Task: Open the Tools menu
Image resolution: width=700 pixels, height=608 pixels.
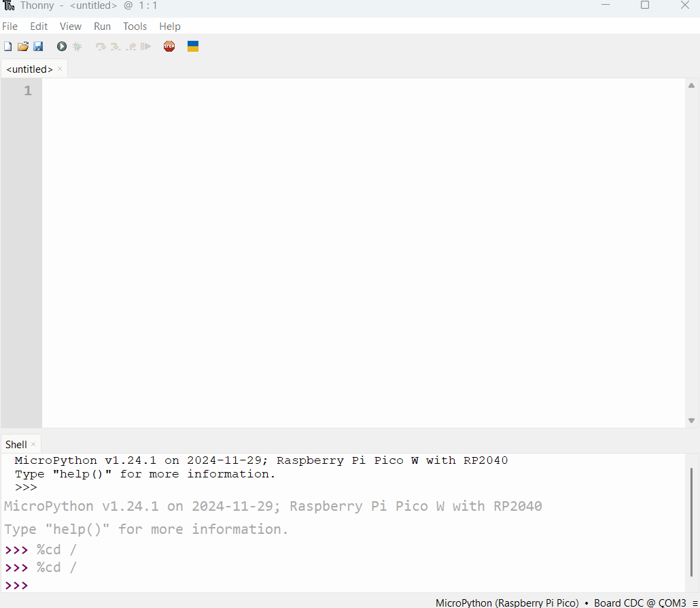Action: click(x=135, y=27)
